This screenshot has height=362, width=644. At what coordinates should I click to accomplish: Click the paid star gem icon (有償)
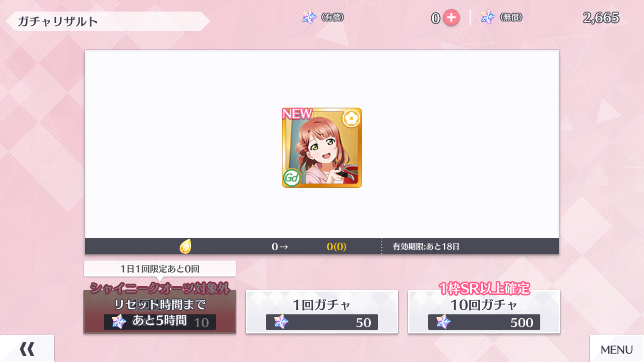[x=309, y=17]
